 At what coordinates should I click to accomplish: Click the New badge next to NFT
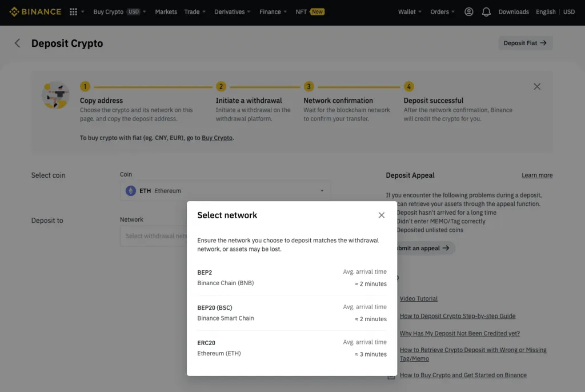point(317,11)
